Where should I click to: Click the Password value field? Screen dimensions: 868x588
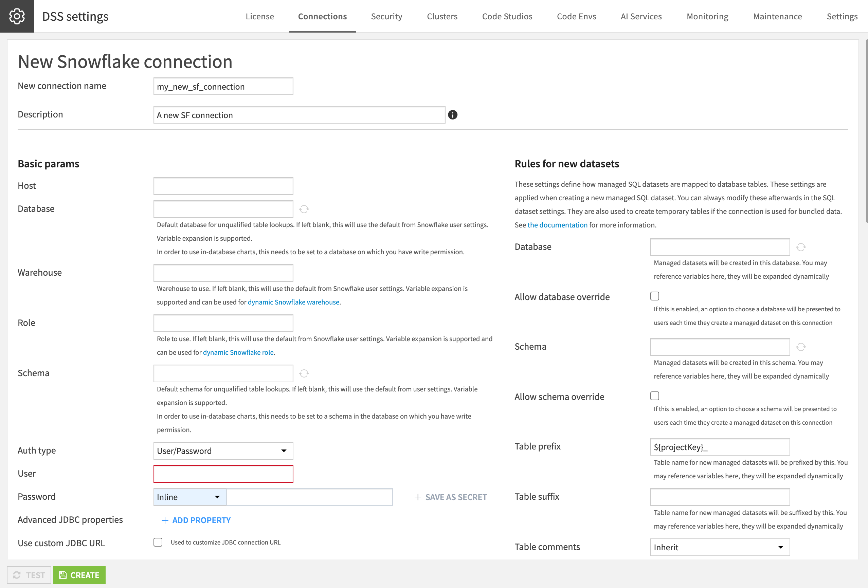[x=310, y=497]
